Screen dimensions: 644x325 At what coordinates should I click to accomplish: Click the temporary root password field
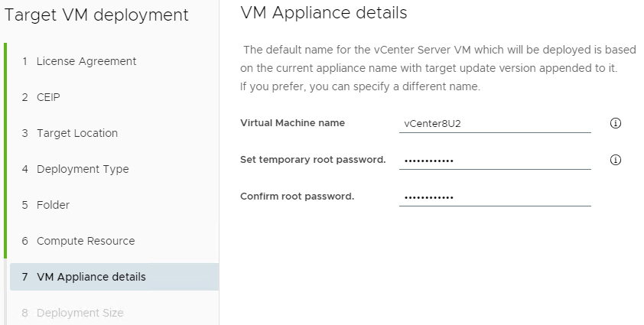(x=495, y=161)
